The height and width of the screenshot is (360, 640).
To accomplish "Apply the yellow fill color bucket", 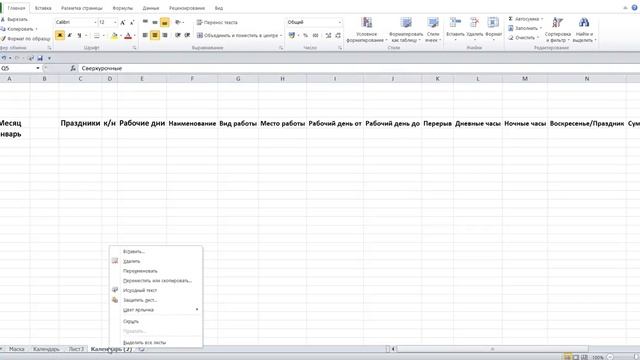I will pyautogui.click(x=114, y=36).
